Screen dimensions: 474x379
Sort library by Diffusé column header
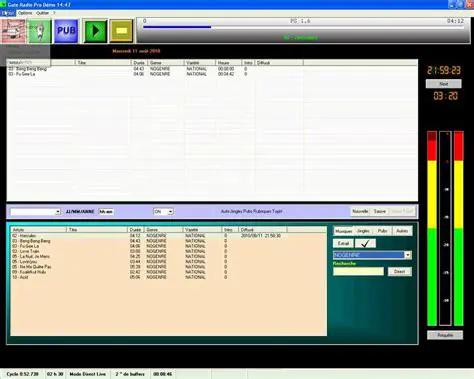pos(262,230)
